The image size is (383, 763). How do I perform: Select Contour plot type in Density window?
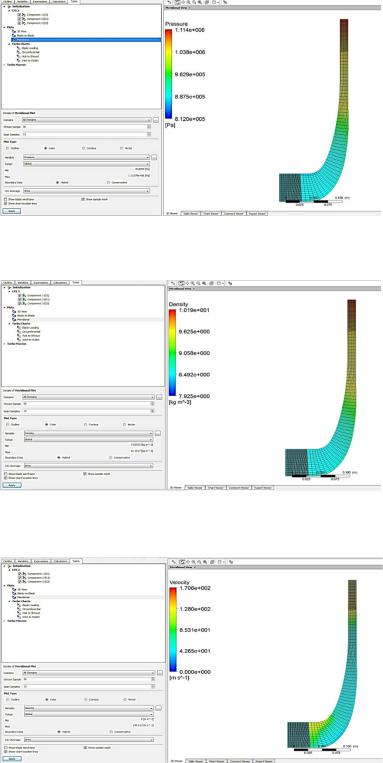click(x=86, y=424)
